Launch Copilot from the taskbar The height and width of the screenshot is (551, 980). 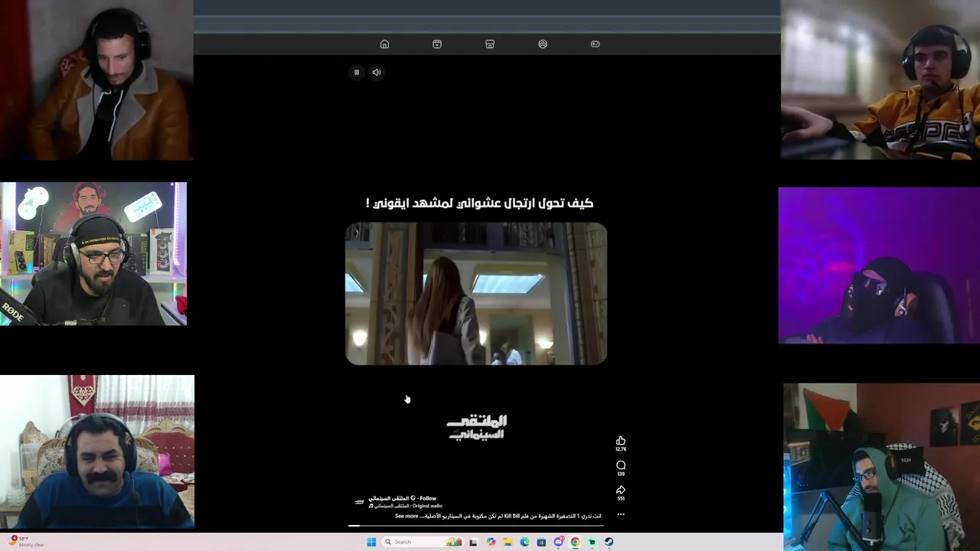491,542
